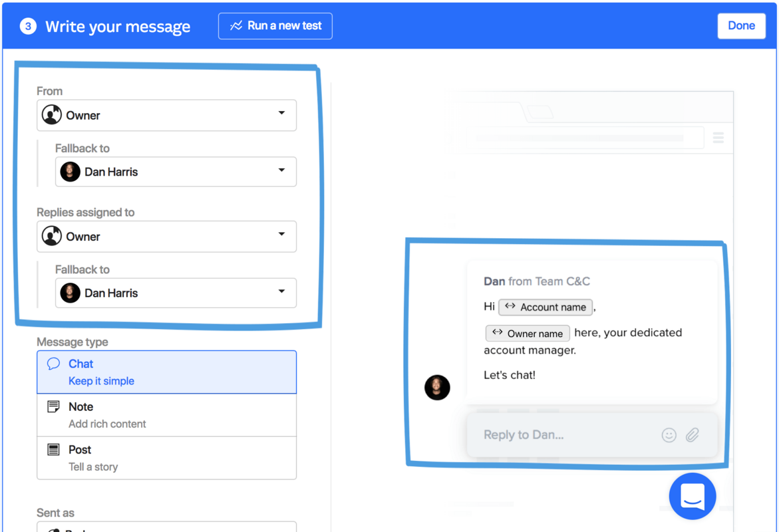Click the paperclip attachment icon
The image size is (779, 532).
tap(692, 434)
